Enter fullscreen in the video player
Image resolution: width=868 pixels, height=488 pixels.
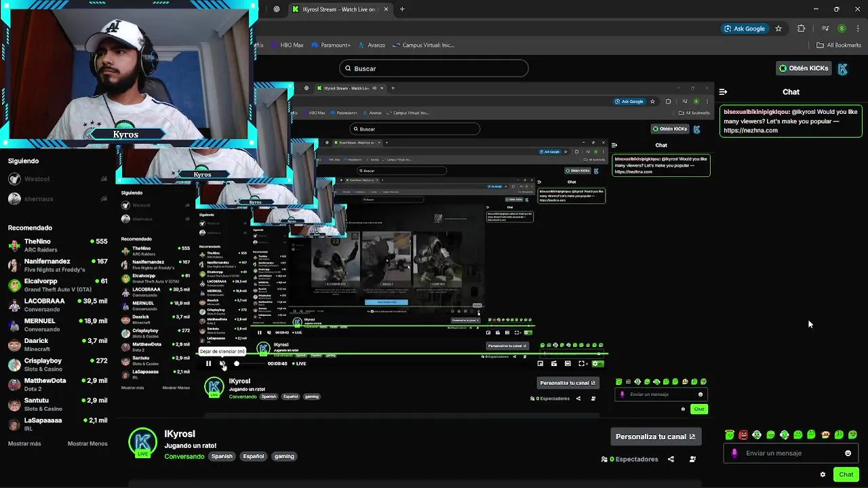581,363
